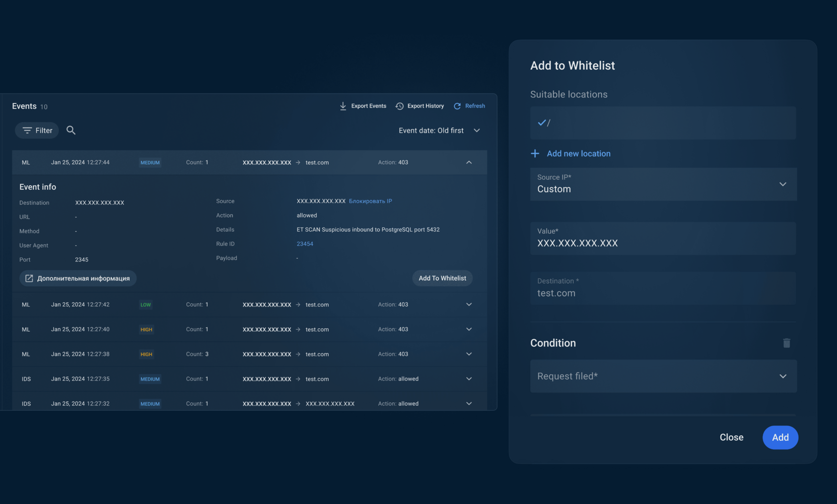Click the MEDIUM badge on the 12:27:35 event
The image size is (837, 504).
coord(150,379)
